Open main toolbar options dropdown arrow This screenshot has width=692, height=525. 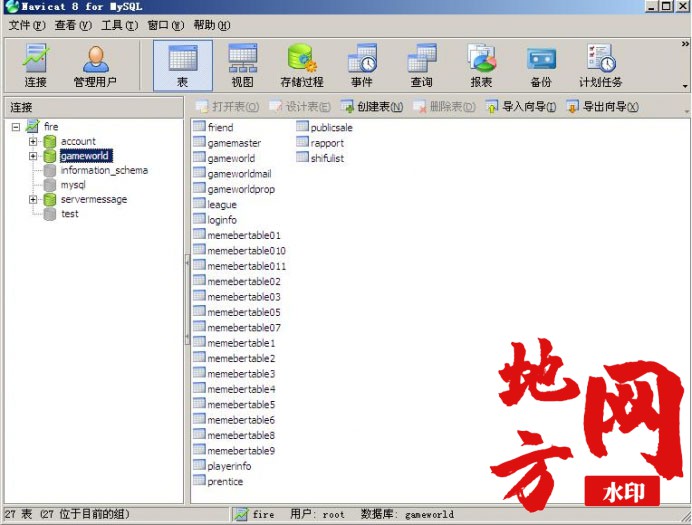click(x=685, y=86)
